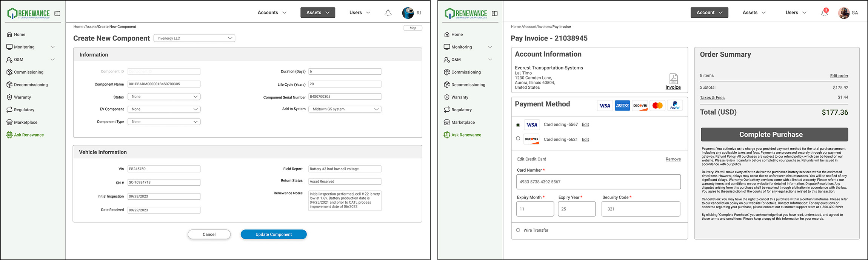Image resolution: width=868 pixels, height=260 pixels.
Task: Click Marketplace icon in Pay Invoice sidebar
Action: (447, 122)
